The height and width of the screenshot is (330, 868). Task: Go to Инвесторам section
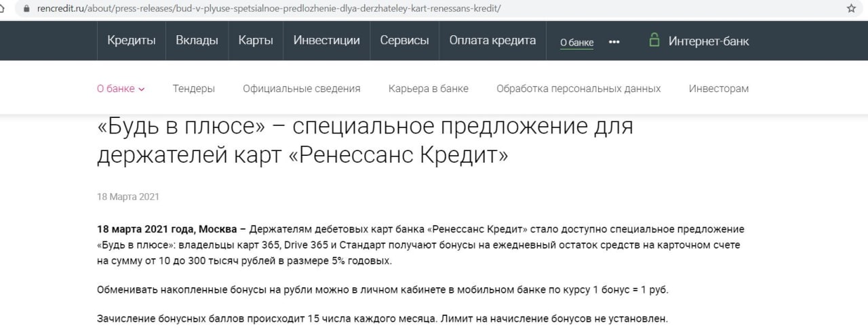(719, 89)
